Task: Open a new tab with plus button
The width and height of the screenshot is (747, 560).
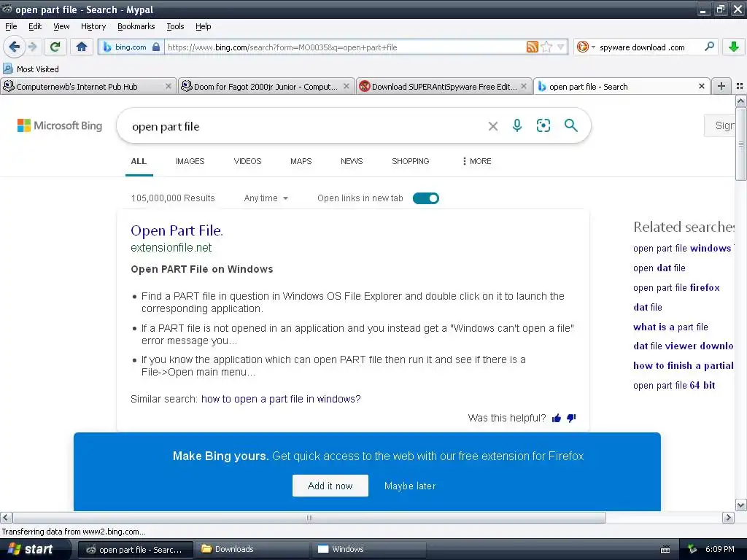Action: tap(721, 86)
